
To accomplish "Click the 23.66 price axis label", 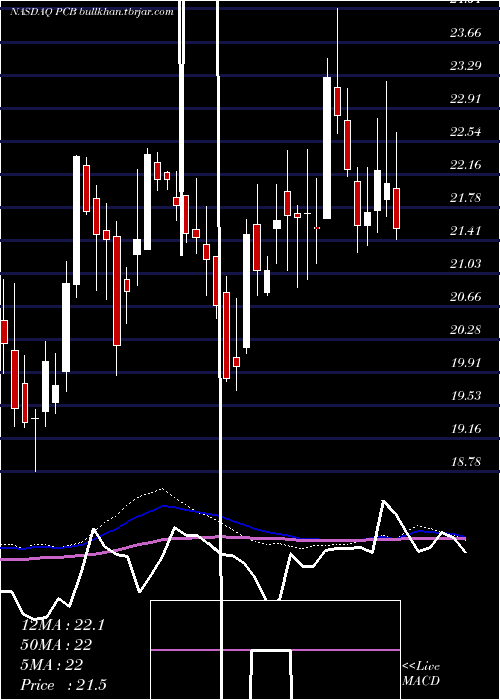I will point(466,33).
